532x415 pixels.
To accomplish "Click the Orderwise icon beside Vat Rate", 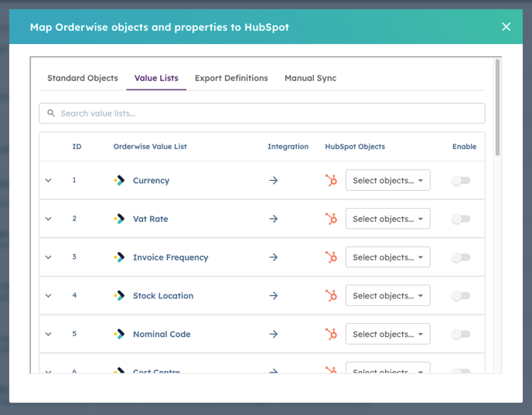I will [x=119, y=219].
